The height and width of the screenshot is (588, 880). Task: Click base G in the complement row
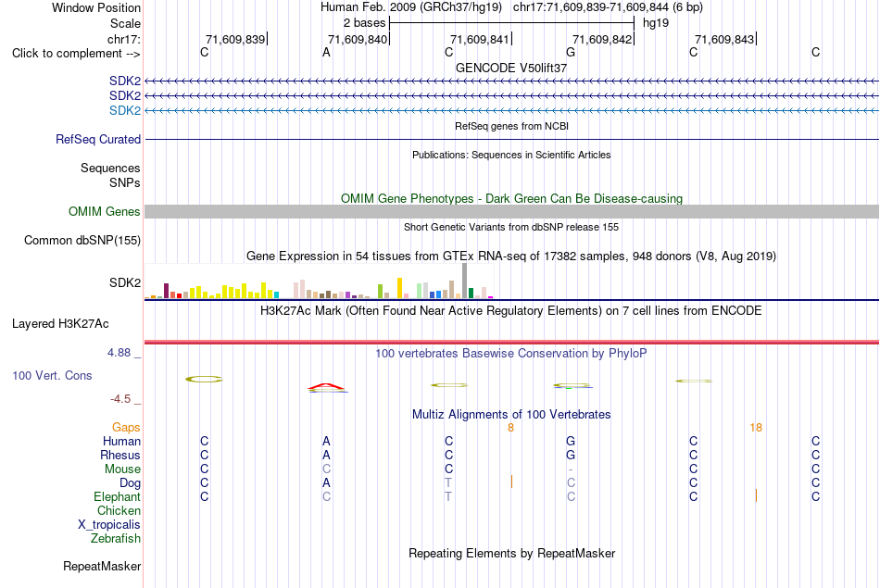click(571, 53)
